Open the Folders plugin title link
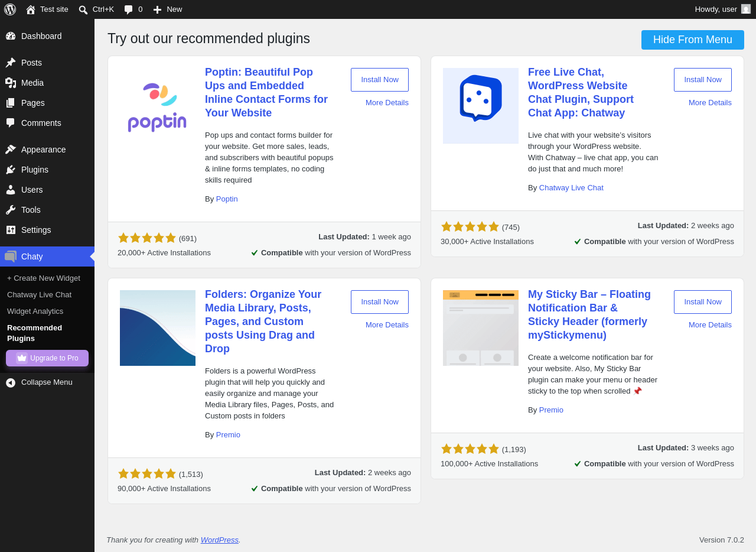 click(x=263, y=322)
